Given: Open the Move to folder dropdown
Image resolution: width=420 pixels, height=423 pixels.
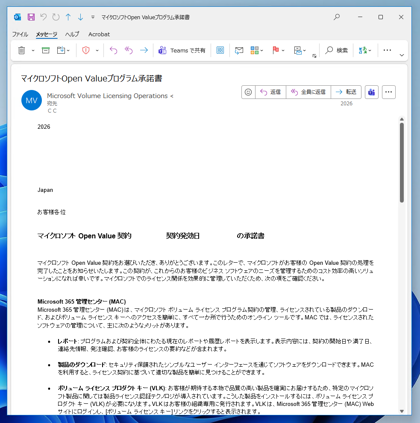Looking at the screenshot, I should click(63, 50).
